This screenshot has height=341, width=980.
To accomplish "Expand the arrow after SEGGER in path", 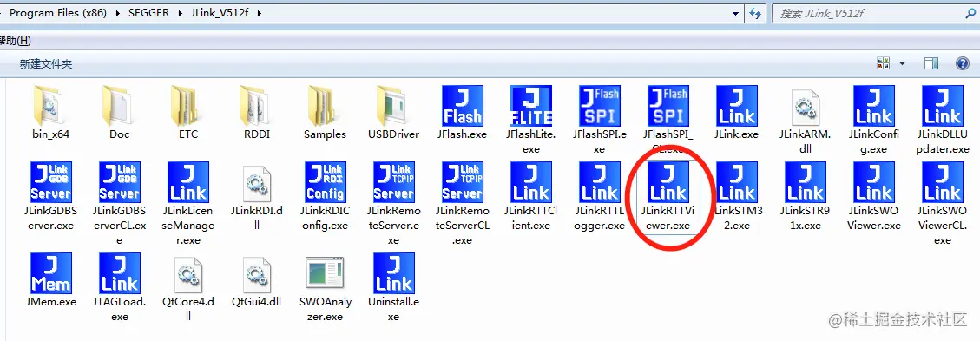I will [180, 13].
